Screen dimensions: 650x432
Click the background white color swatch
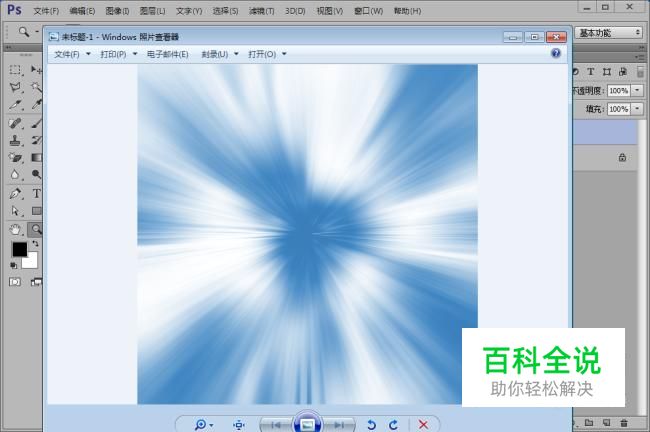tap(32, 262)
